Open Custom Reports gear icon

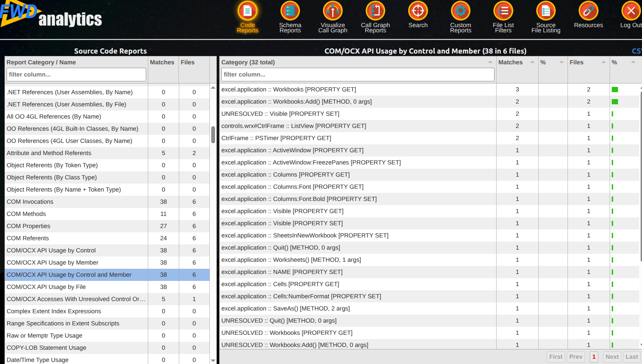pyautogui.click(x=460, y=11)
